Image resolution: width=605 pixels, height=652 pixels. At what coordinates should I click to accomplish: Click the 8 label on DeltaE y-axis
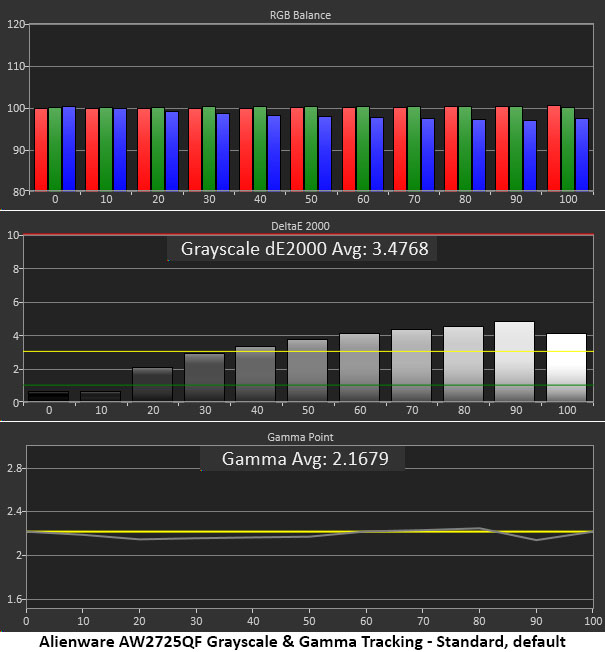(16, 269)
